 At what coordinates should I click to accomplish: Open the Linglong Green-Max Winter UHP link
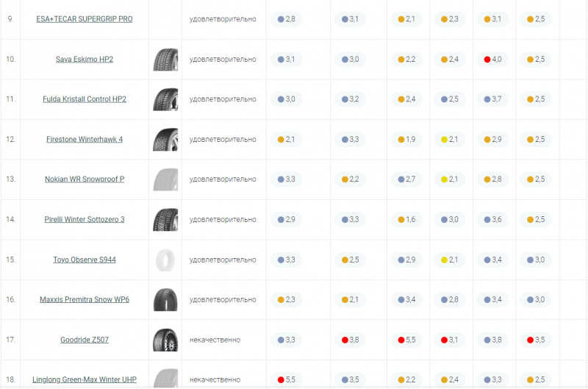click(85, 379)
